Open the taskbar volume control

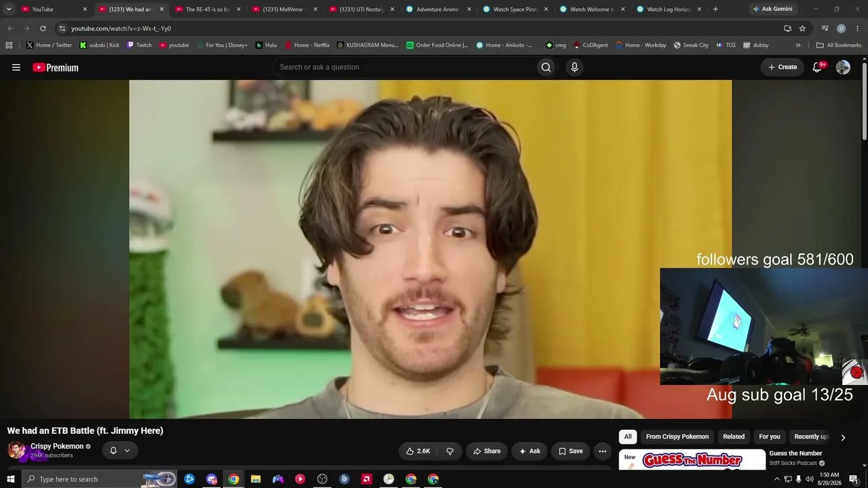coord(809,479)
